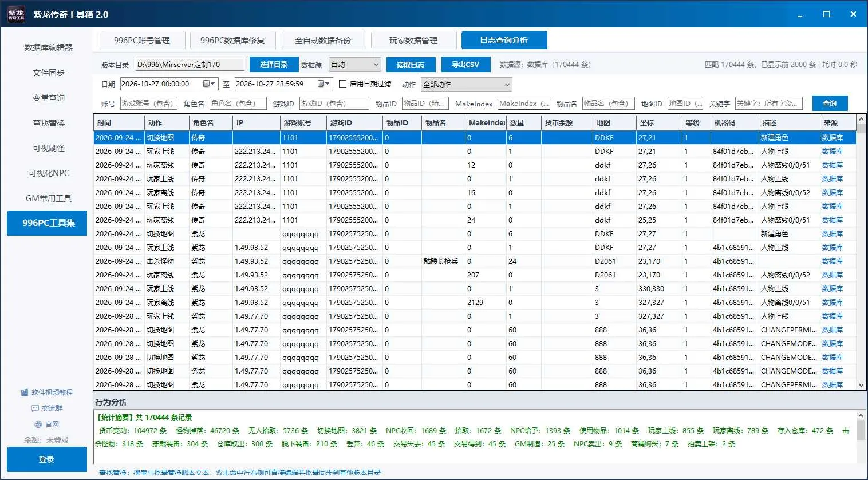Screen dimensions: 868x480
Task: Click the 行为分析 panel scrollbar up arrow
Action: [x=861, y=415]
